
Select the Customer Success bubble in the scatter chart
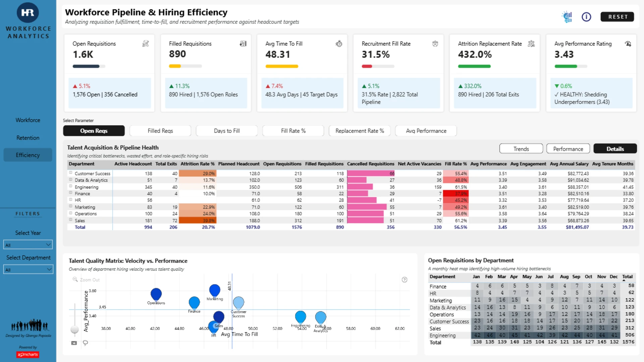(x=238, y=303)
